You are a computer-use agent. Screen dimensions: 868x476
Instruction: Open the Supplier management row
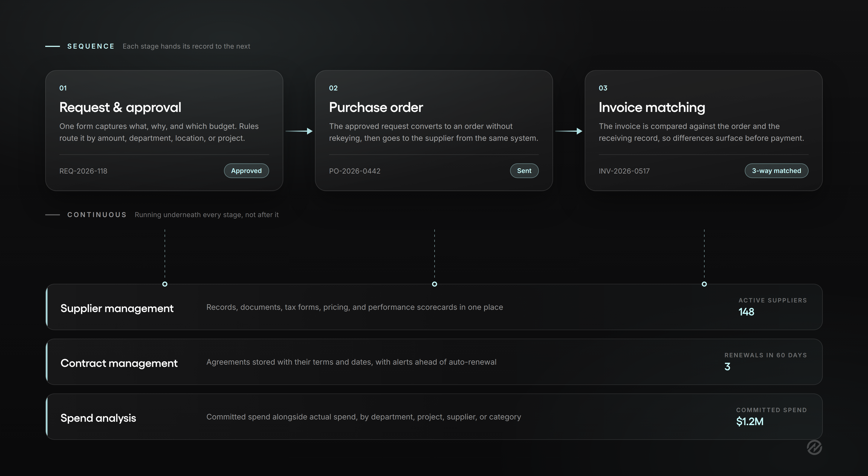pyautogui.click(x=434, y=307)
